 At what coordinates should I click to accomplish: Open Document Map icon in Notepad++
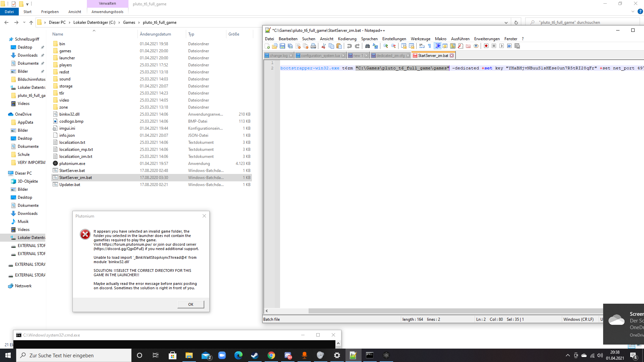pos(453,46)
